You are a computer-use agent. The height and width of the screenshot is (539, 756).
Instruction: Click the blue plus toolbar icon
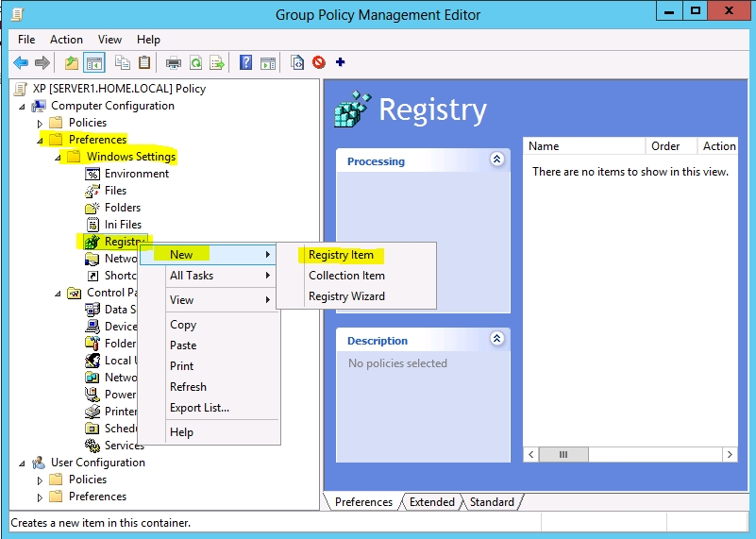[340, 62]
